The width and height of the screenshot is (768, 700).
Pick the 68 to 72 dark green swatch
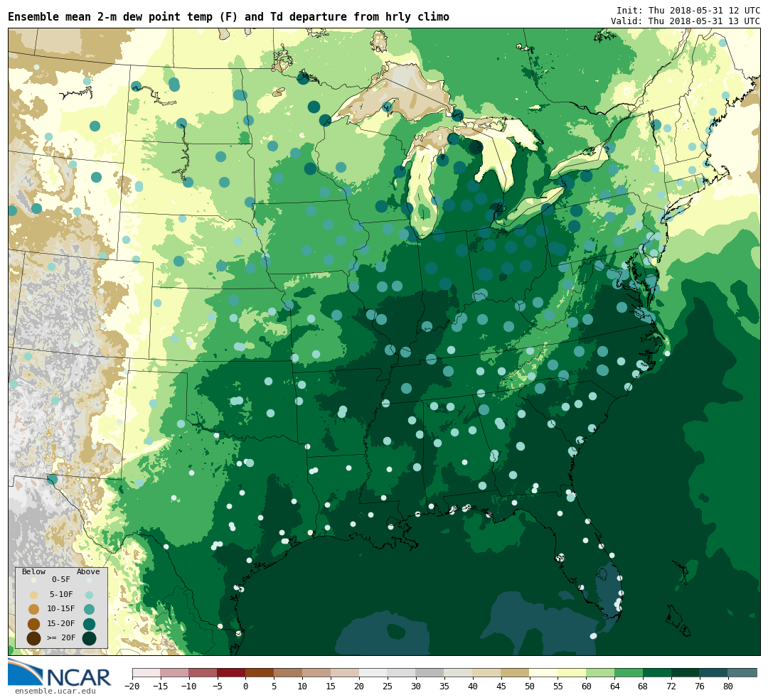(x=658, y=672)
